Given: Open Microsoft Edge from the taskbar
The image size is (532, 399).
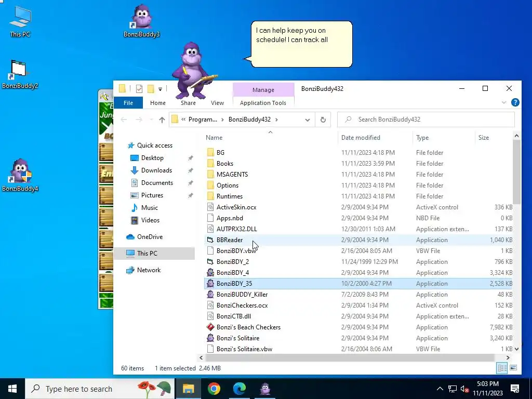Looking at the screenshot, I should (239, 389).
